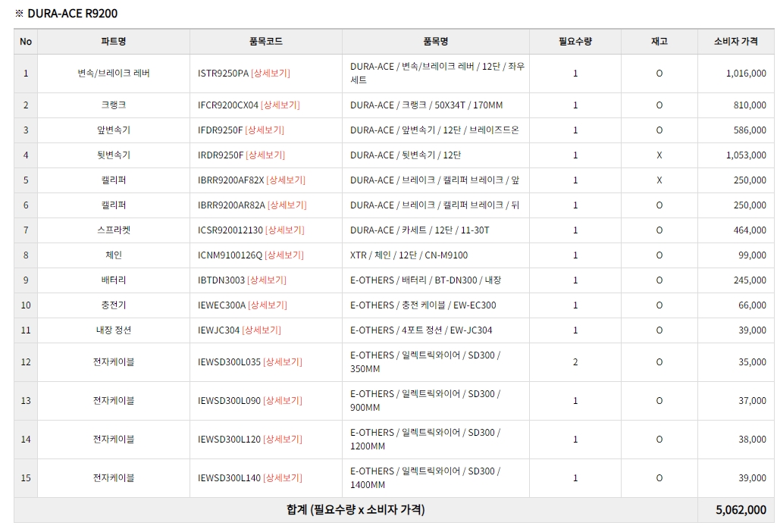Click price 1,053,000
The image size is (777, 532).
[746, 155]
